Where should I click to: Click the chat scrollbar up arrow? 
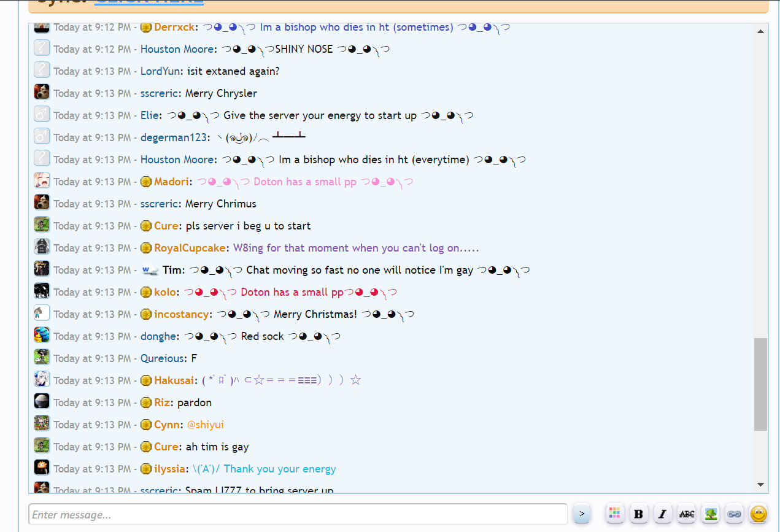point(760,31)
